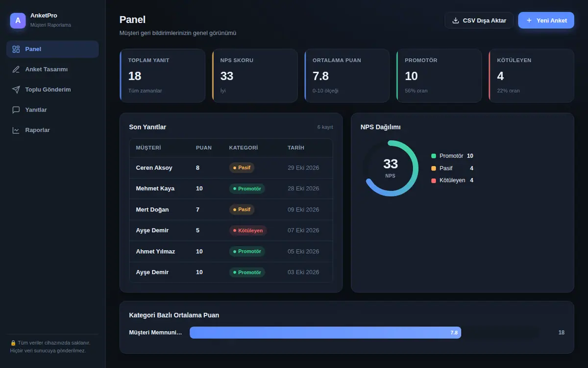Select the NPS Skoru stat card

(255, 76)
